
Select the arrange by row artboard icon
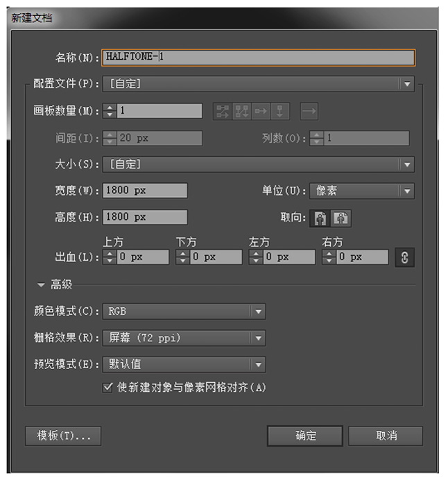[261, 111]
